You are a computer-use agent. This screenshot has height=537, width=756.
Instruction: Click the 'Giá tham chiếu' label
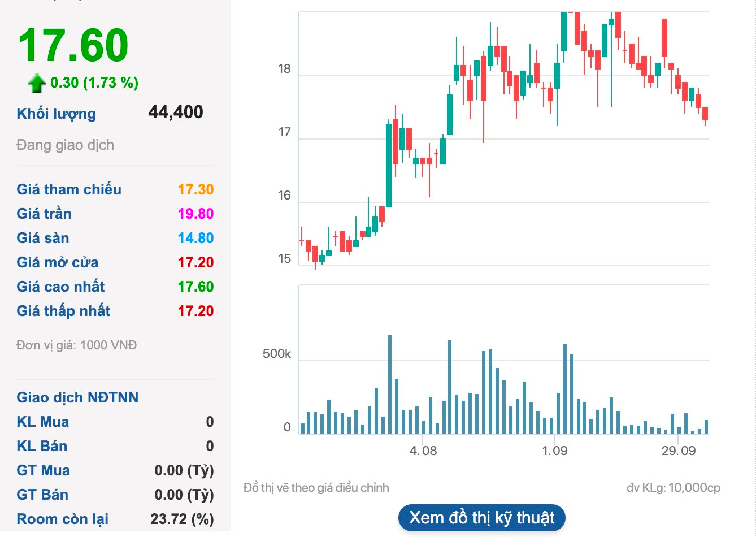point(69,189)
